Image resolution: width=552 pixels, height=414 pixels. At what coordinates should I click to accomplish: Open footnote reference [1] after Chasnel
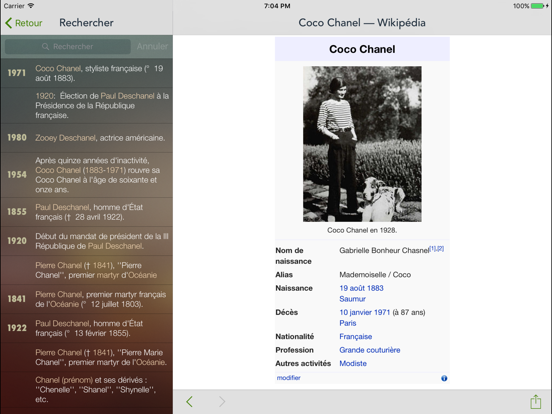click(433, 249)
